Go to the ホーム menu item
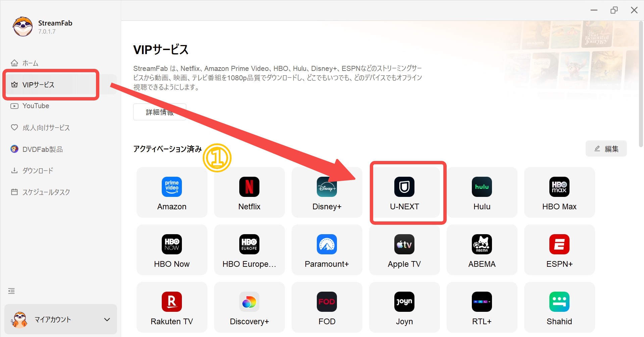This screenshot has width=644, height=337. (x=30, y=63)
